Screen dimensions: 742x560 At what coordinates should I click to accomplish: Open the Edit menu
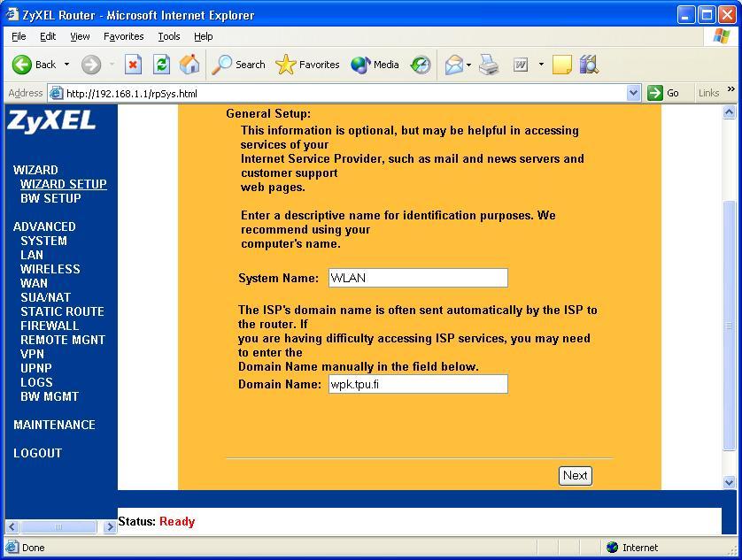[47, 36]
